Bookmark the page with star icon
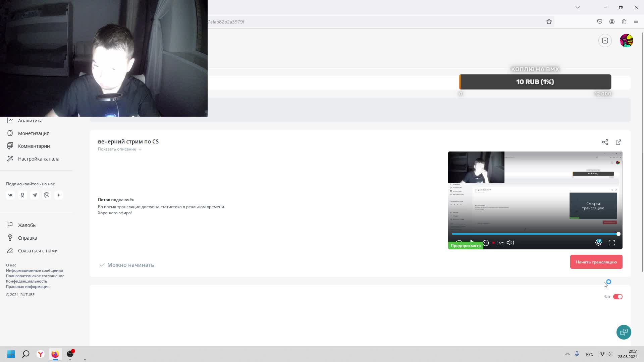The width and height of the screenshot is (644, 362). click(549, 22)
